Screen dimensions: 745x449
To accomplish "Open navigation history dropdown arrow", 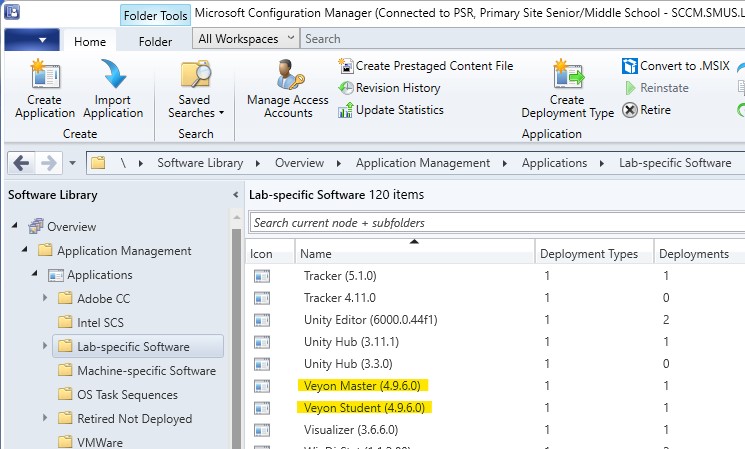I will (x=72, y=163).
